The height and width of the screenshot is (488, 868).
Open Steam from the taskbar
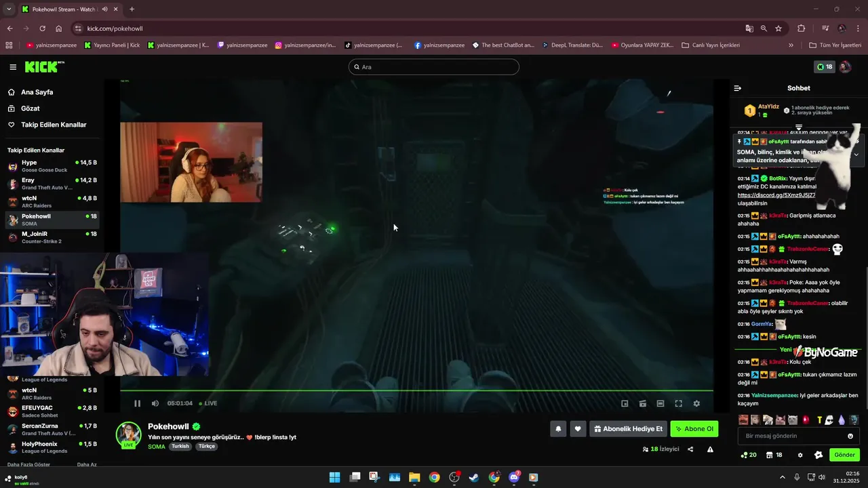point(474,477)
